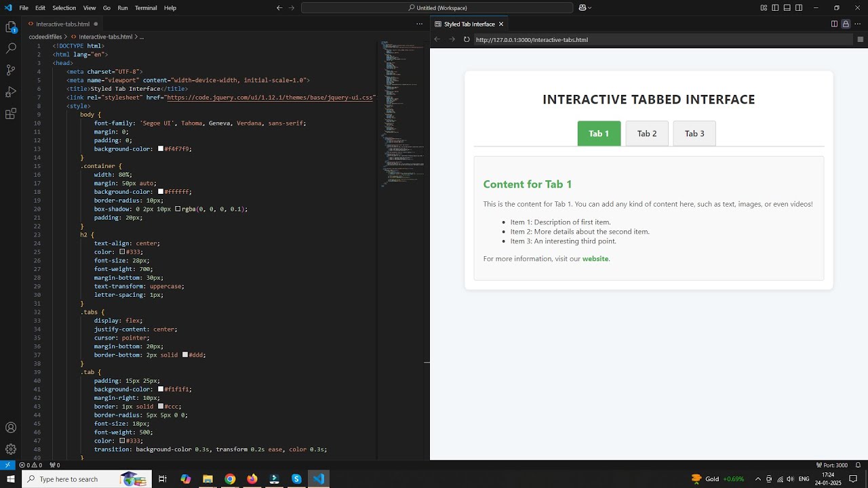
Task: Click the Interactive-tabs.html breadcrumb
Action: [101, 37]
